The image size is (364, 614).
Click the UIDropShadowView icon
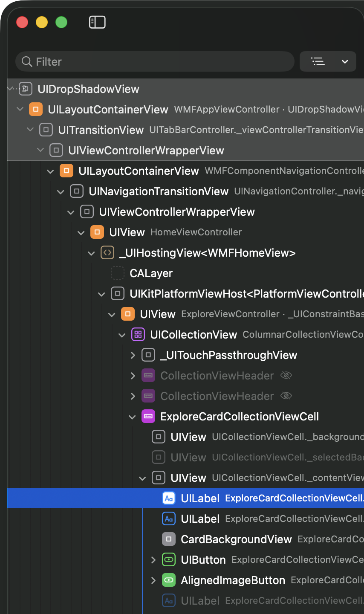pyautogui.click(x=26, y=89)
